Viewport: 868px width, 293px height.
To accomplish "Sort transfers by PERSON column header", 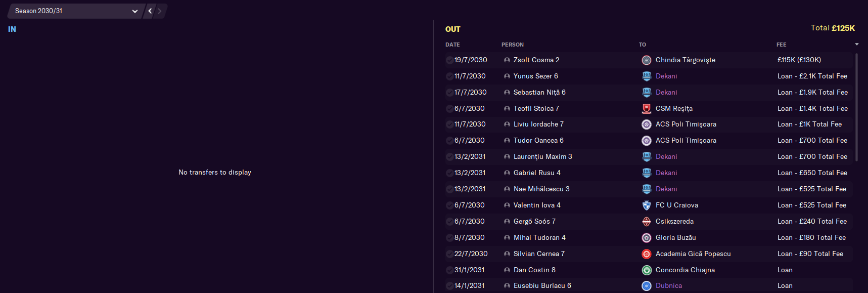I will [x=512, y=45].
